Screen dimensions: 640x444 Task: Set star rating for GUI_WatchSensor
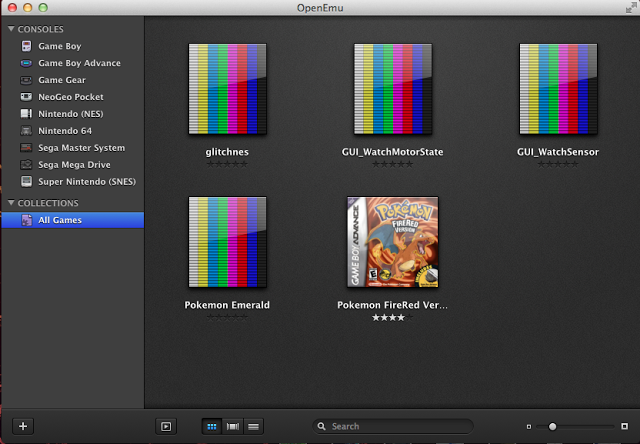558,164
